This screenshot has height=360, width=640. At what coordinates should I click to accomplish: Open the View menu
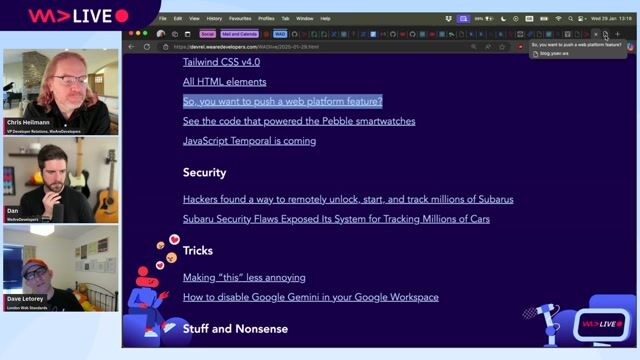coord(194,19)
